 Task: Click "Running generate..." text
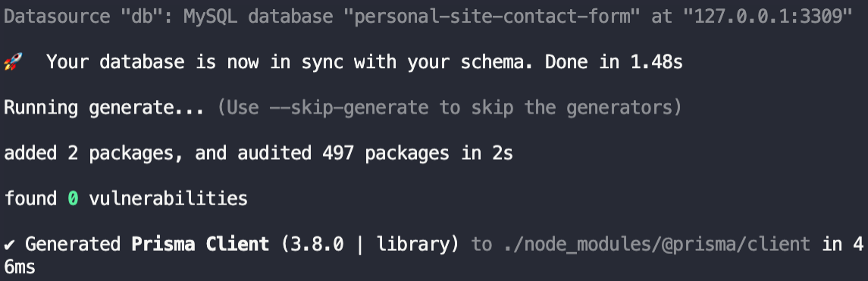(104, 108)
